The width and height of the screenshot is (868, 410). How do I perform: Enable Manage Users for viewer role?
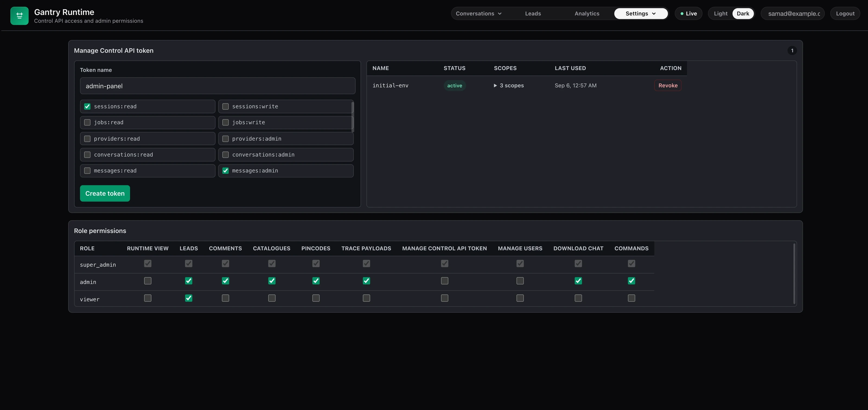click(x=520, y=298)
